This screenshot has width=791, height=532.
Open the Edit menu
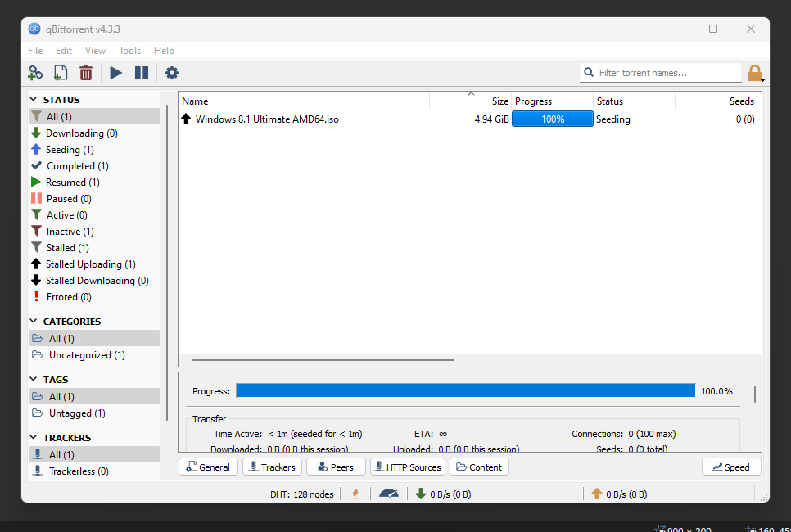click(x=64, y=51)
